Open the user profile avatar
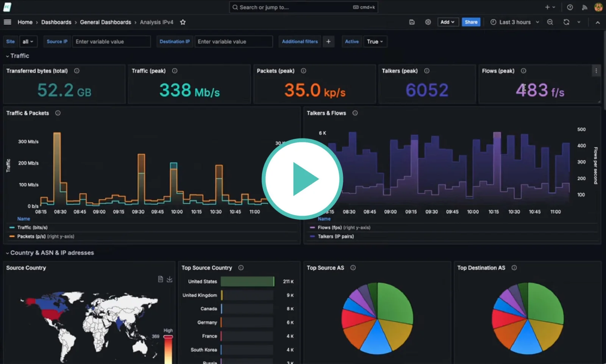The width and height of the screenshot is (606, 364). click(x=598, y=7)
